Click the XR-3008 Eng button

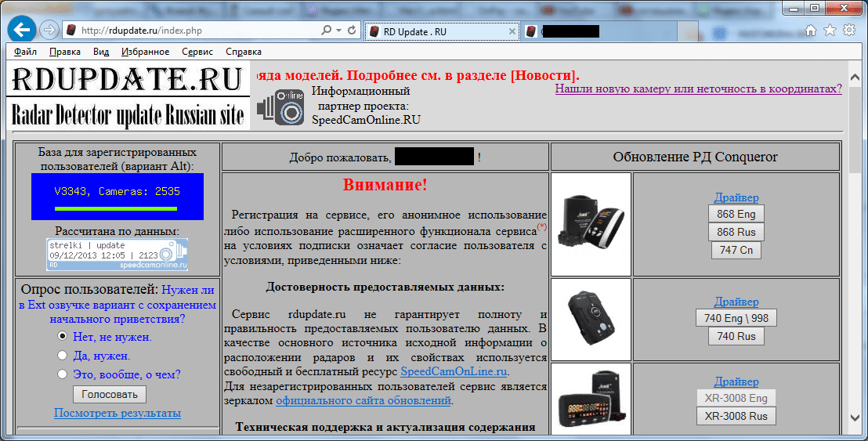pos(736,398)
